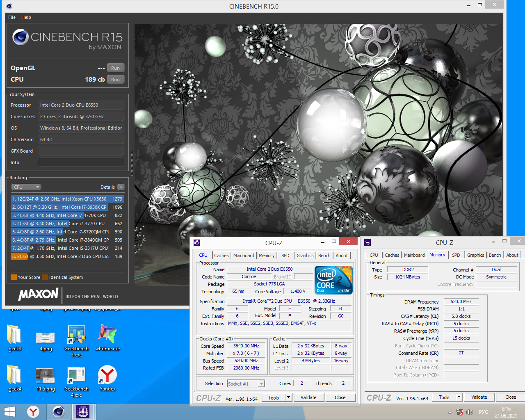
Task: Show hidden tray icons arrow
Action: [450, 412]
